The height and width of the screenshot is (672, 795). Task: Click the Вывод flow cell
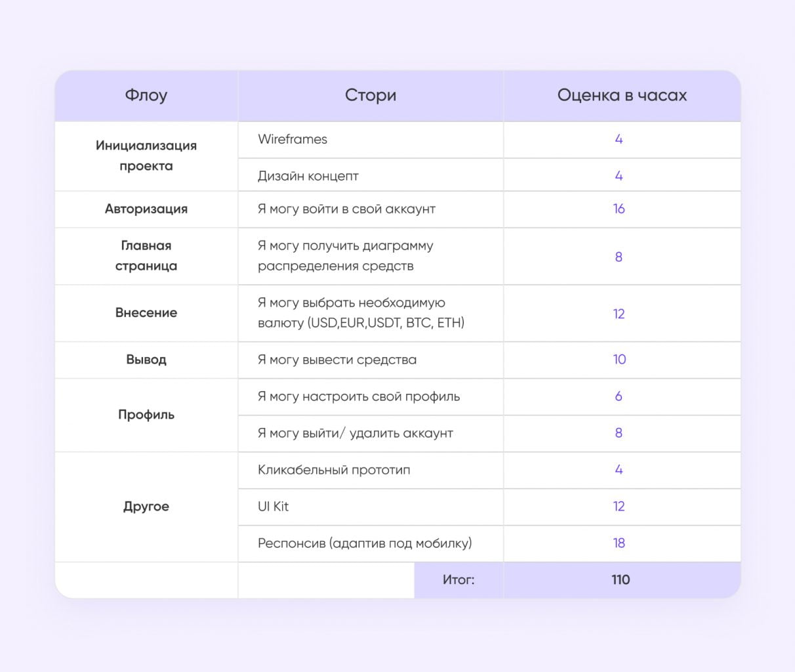pos(146,360)
